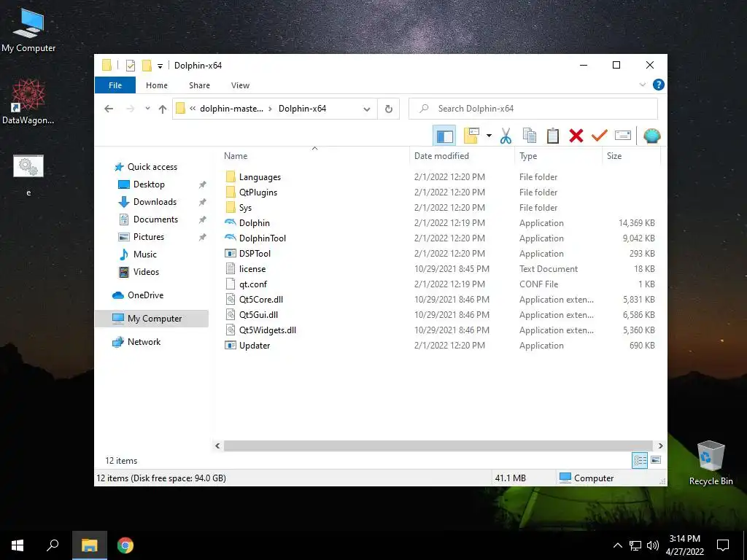Select the qt.conf file
747x560 pixels.
click(x=252, y=284)
